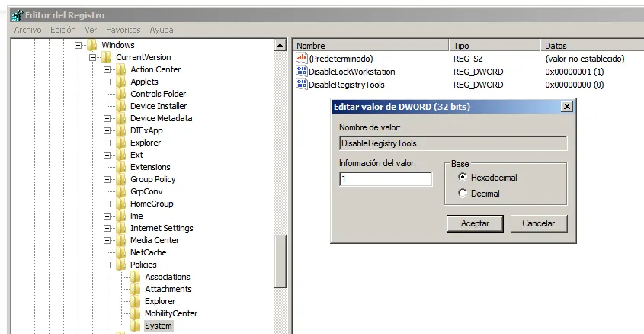The image size is (644, 334).
Task: Click the tree scrollbar up arrow
Action: pos(280,45)
